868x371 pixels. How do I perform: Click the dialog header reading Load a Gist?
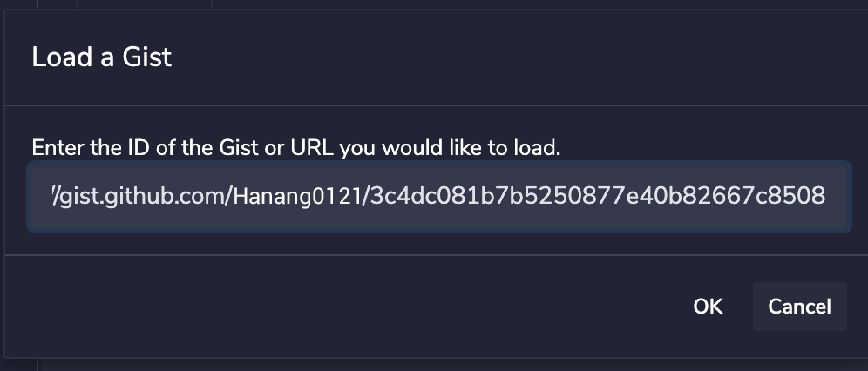(102, 57)
